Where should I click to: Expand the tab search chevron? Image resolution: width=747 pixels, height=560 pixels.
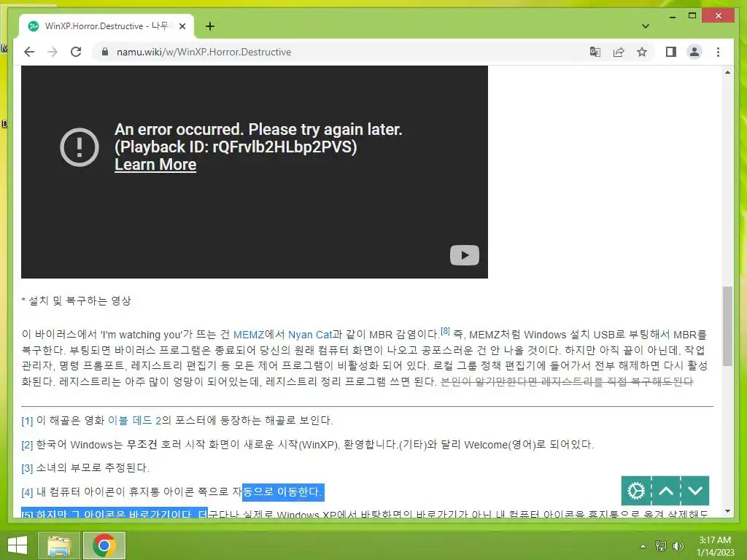646,26
